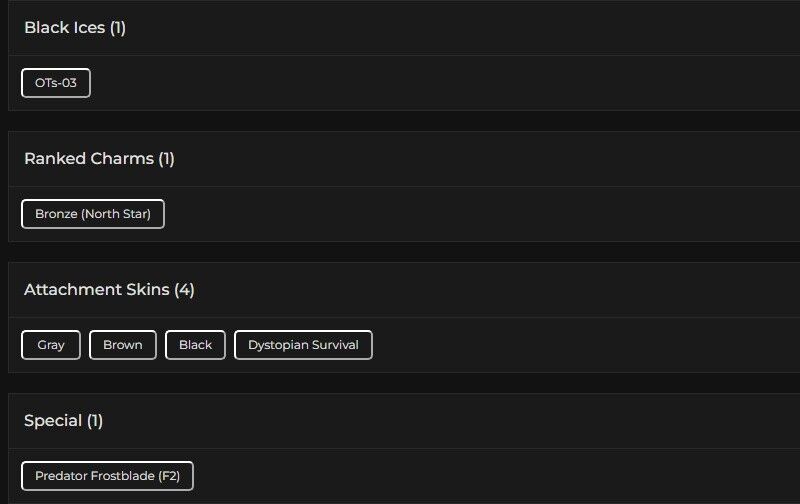The image size is (800, 504).
Task: Click the (1) count beside Ranked Charms
Action: [x=166, y=159]
